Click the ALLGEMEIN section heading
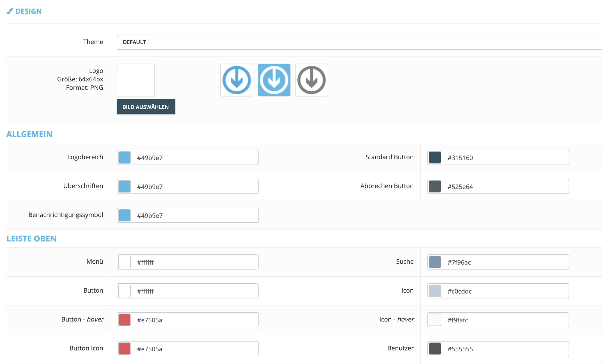 pos(29,134)
